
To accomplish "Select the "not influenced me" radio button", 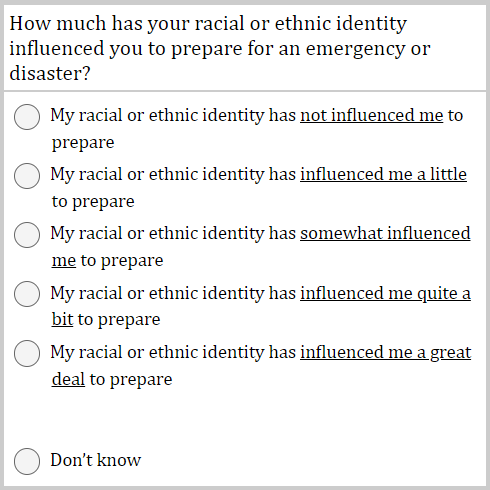I will [27, 117].
